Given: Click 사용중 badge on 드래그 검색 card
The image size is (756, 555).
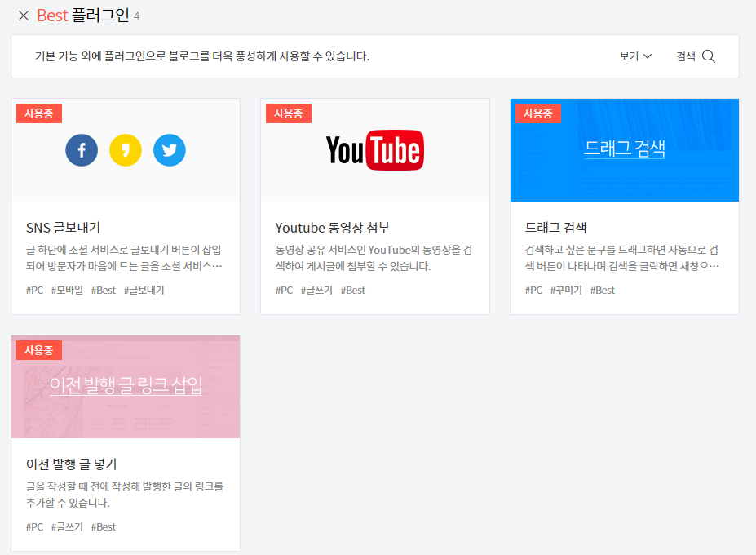Looking at the screenshot, I should pos(538,113).
